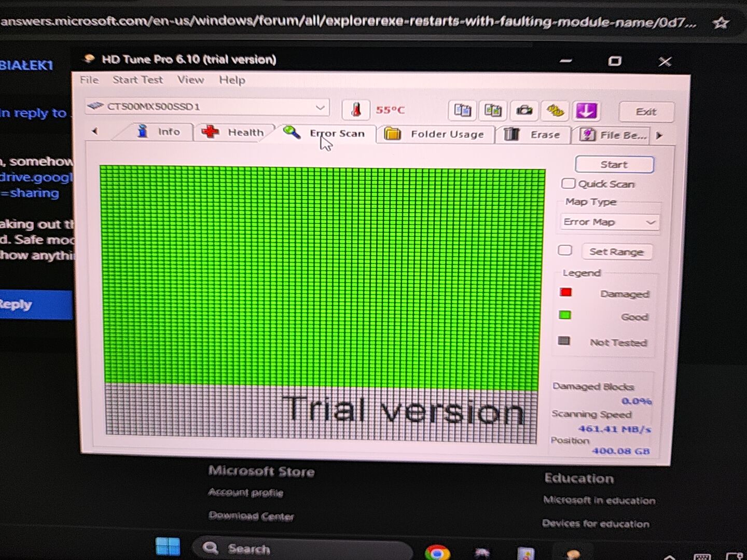Click the temperature thermometer icon
Viewport: 747px width, 560px height.
(x=356, y=109)
